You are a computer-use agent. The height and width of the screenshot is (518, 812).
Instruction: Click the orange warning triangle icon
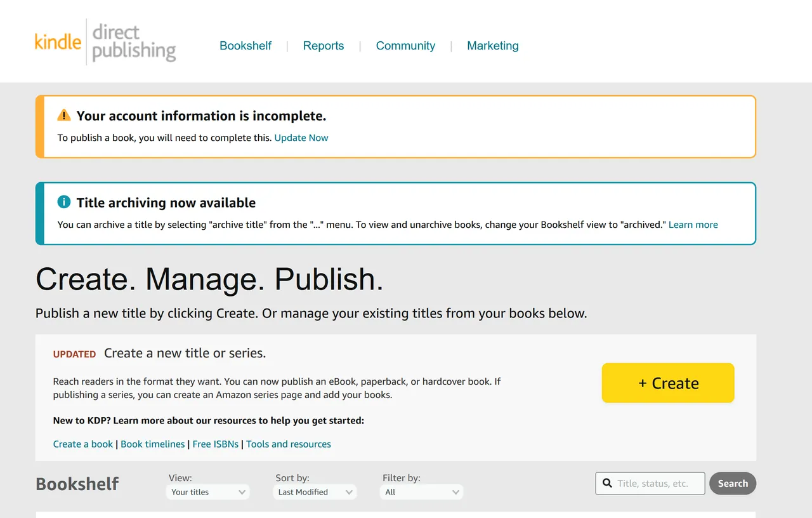click(64, 116)
